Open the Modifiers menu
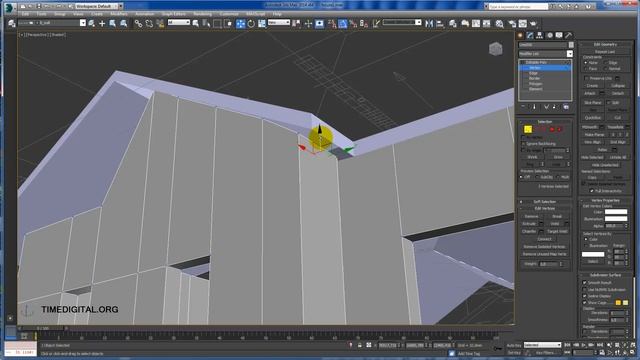 pyautogui.click(x=119, y=14)
